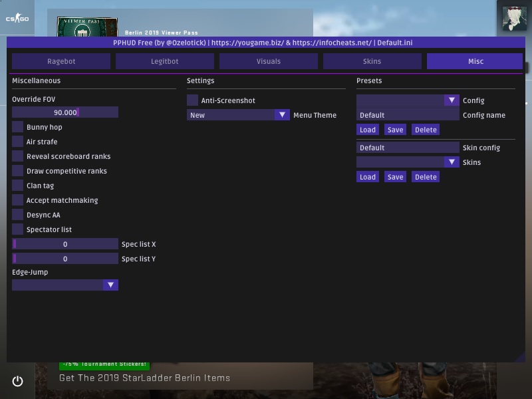Delete the Skin config

[426, 177]
